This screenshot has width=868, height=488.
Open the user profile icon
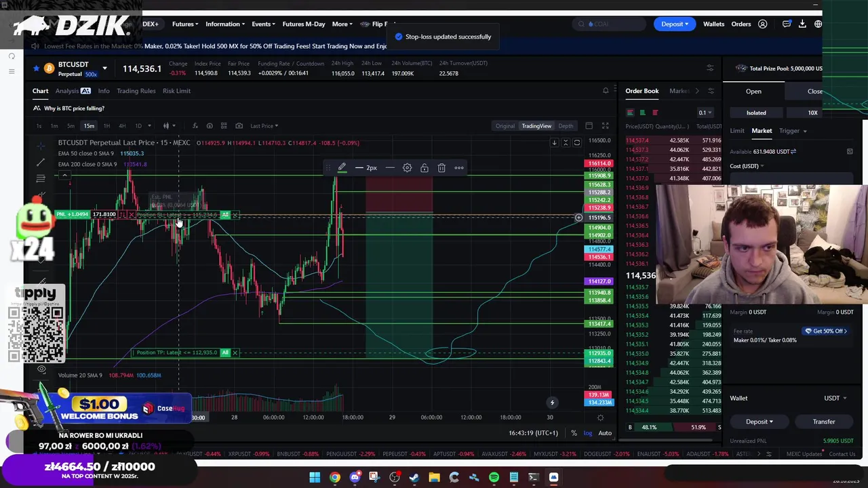point(763,24)
